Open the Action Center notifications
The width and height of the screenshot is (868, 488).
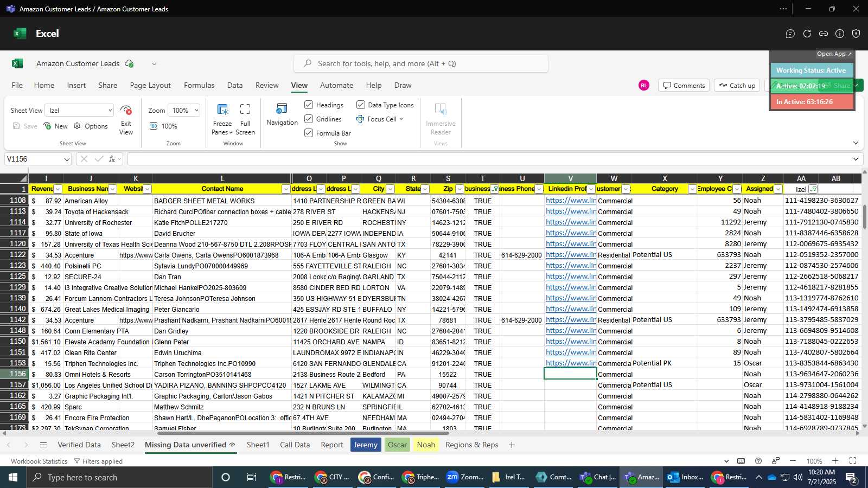tap(851, 478)
